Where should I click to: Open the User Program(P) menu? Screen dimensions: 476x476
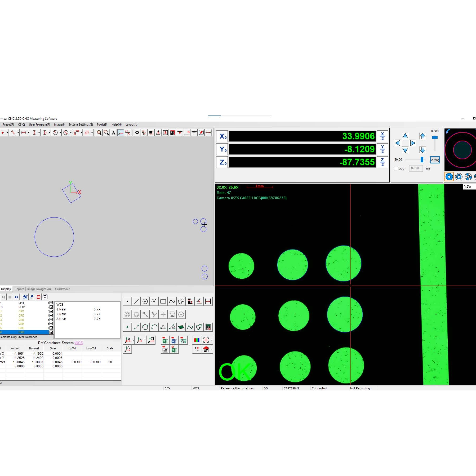[39, 124]
